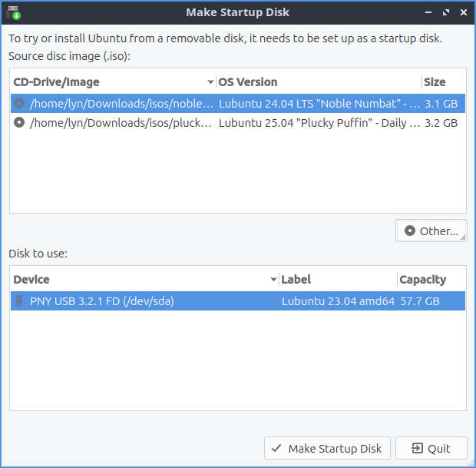Click the checkmark icon on Make Startup Disk
This screenshot has height=468, width=476.
point(277,449)
